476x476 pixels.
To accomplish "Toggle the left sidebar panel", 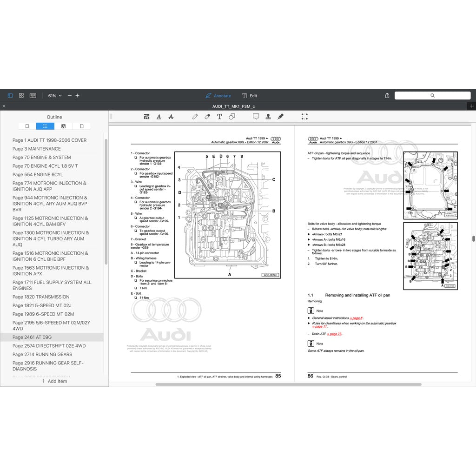I will click(10, 96).
